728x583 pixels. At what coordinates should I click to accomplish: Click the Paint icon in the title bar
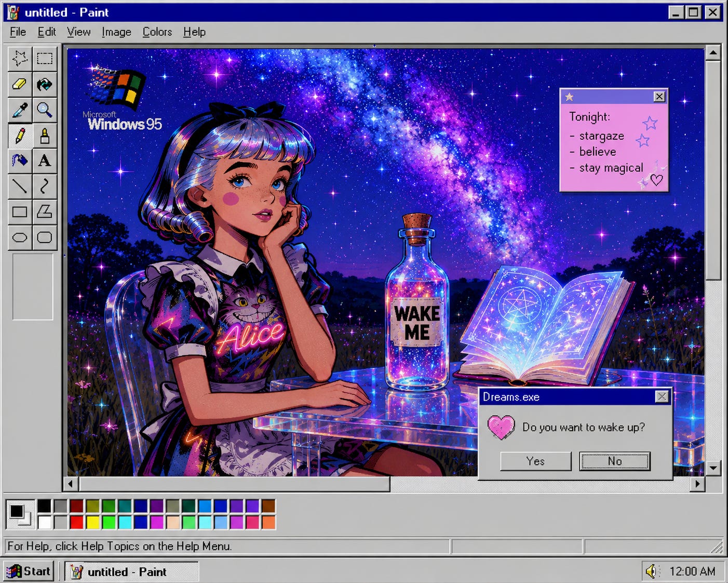pos(13,12)
